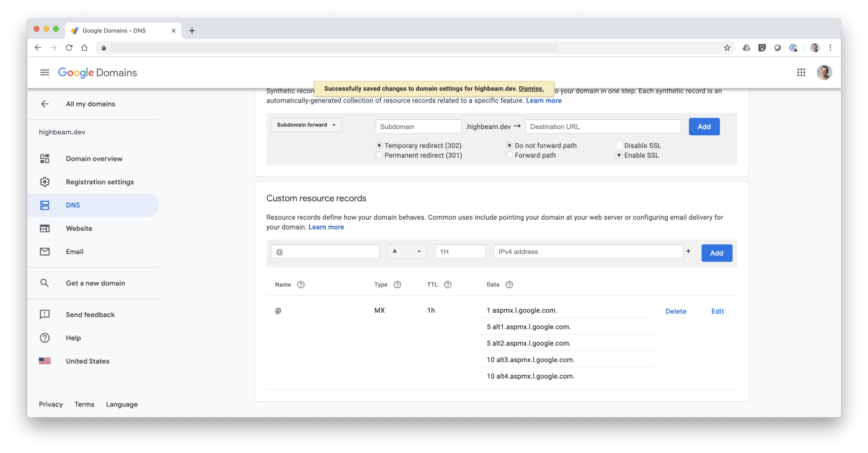
Task: Click Add button for custom resource record
Action: pyautogui.click(x=717, y=253)
